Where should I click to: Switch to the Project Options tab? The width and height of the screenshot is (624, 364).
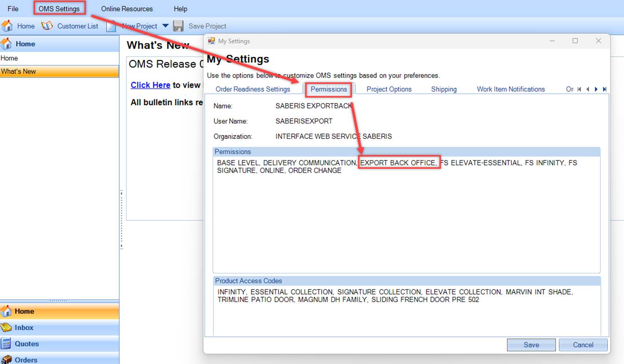tap(389, 89)
